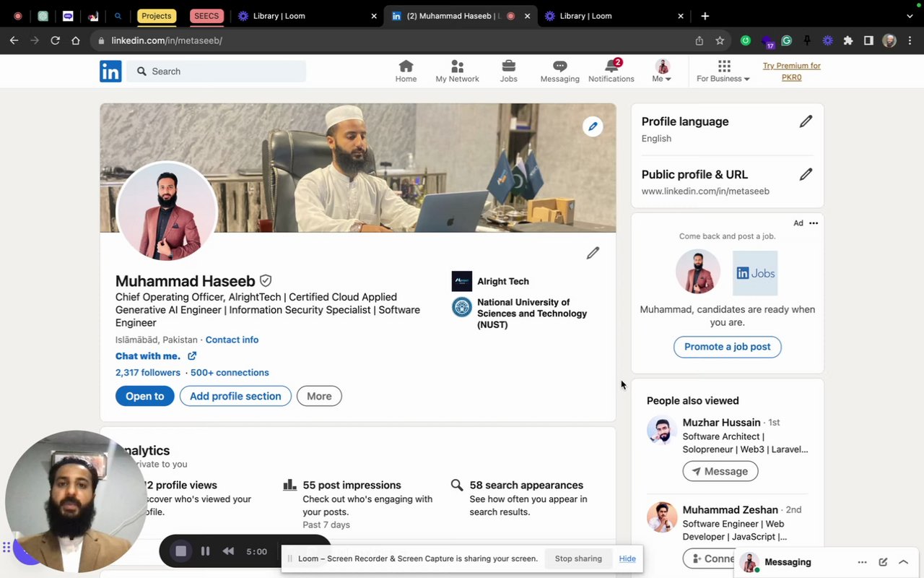Click Stop sharing button
Viewport: 924px width, 578px height.
[578, 558]
